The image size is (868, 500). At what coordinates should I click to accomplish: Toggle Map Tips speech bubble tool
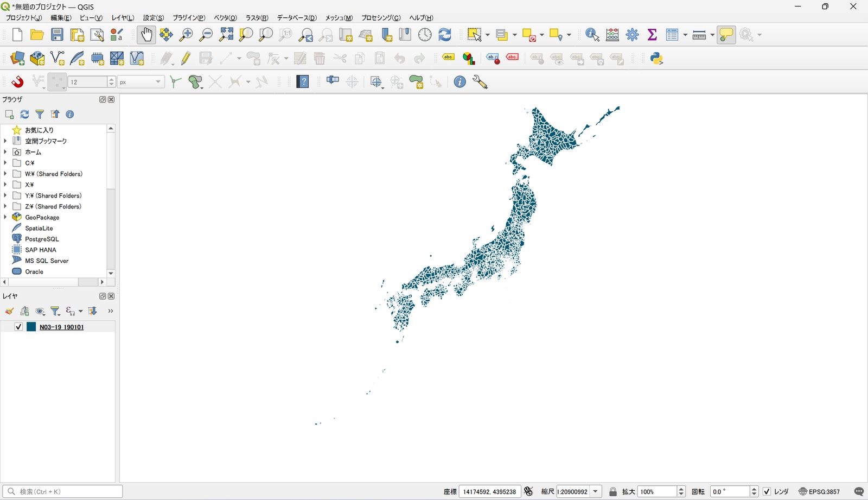726,35
